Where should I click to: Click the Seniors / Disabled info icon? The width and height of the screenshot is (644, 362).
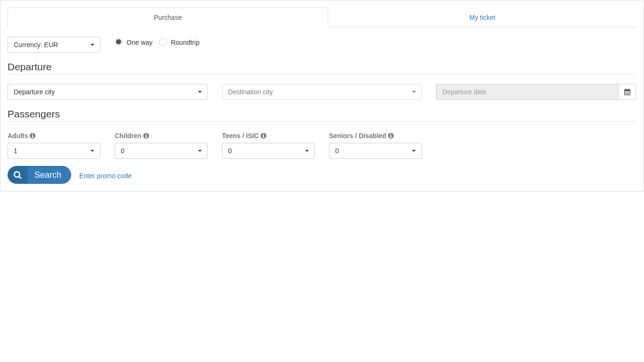[391, 136]
